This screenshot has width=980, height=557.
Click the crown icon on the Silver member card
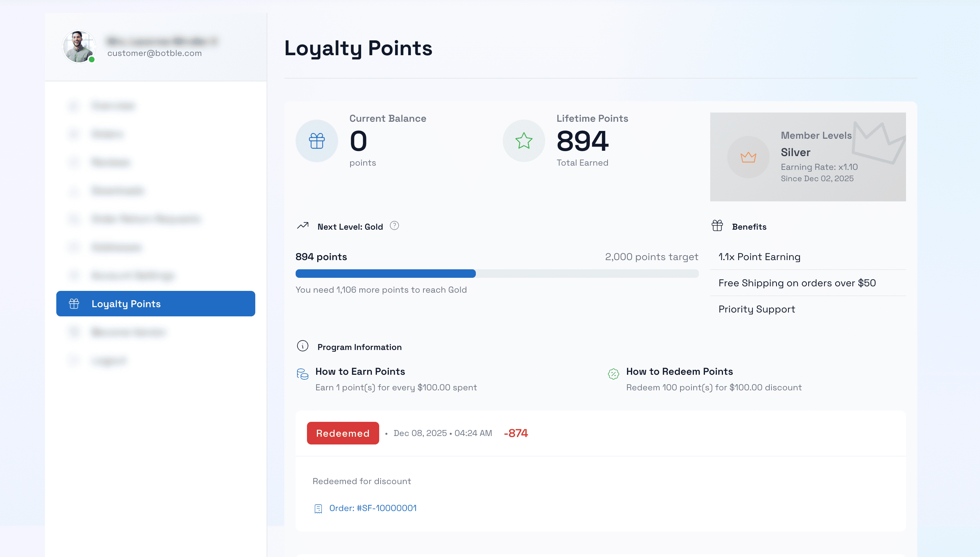[x=748, y=157]
